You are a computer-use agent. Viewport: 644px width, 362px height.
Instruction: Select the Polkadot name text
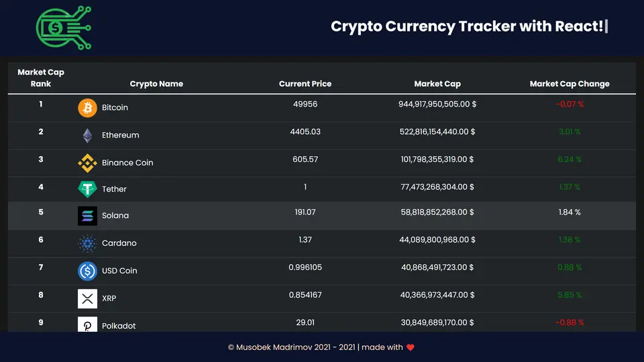119,326
